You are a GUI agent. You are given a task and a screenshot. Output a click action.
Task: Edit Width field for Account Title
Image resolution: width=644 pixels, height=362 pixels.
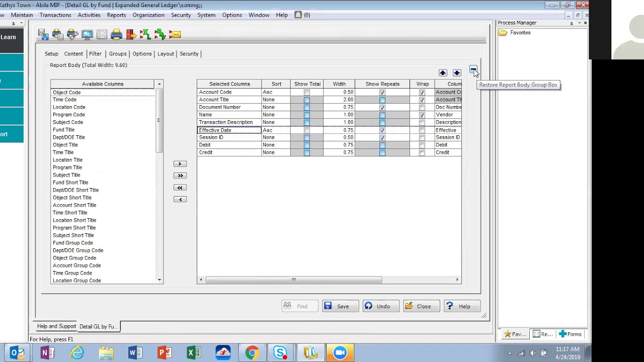click(x=339, y=100)
